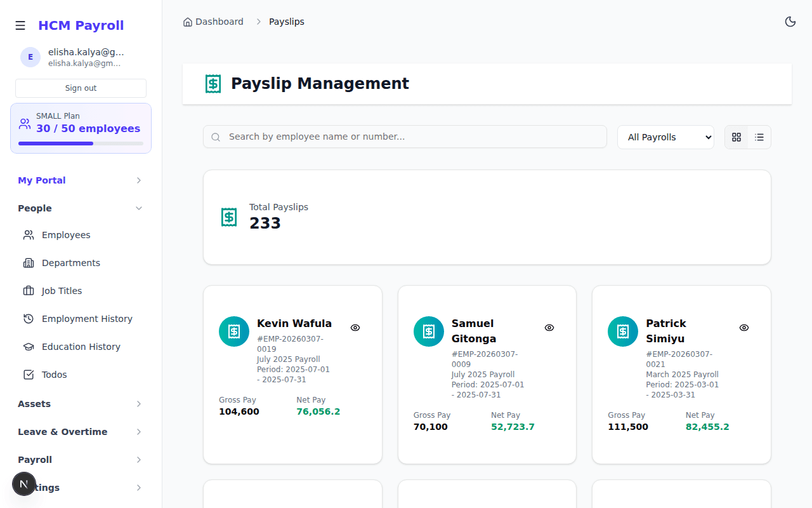Expand the Leave & Overtime section

tap(81, 431)
